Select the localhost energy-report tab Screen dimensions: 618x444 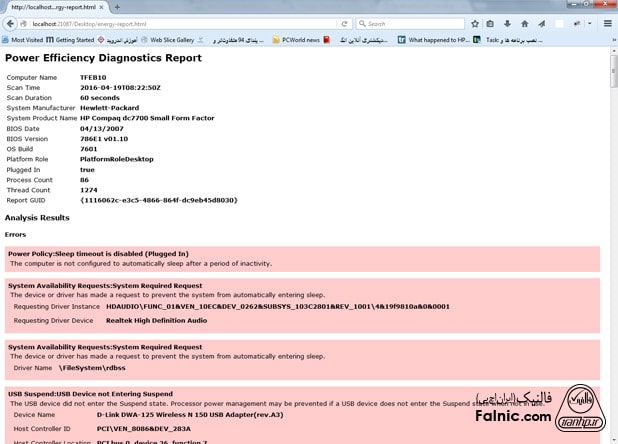pyautogui.click(x=50, y=7)
